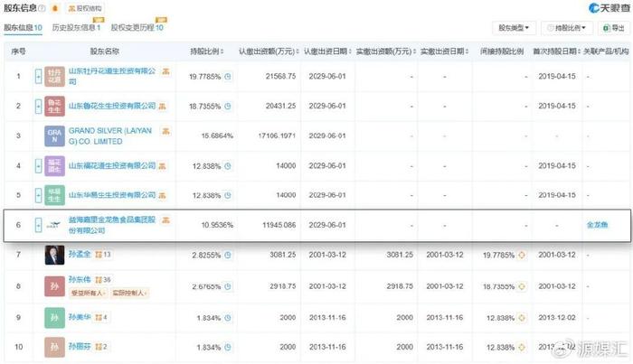Screen dimensions: 633x364
Task: Click the indirect holding icon in row 9
Action: 522,318
